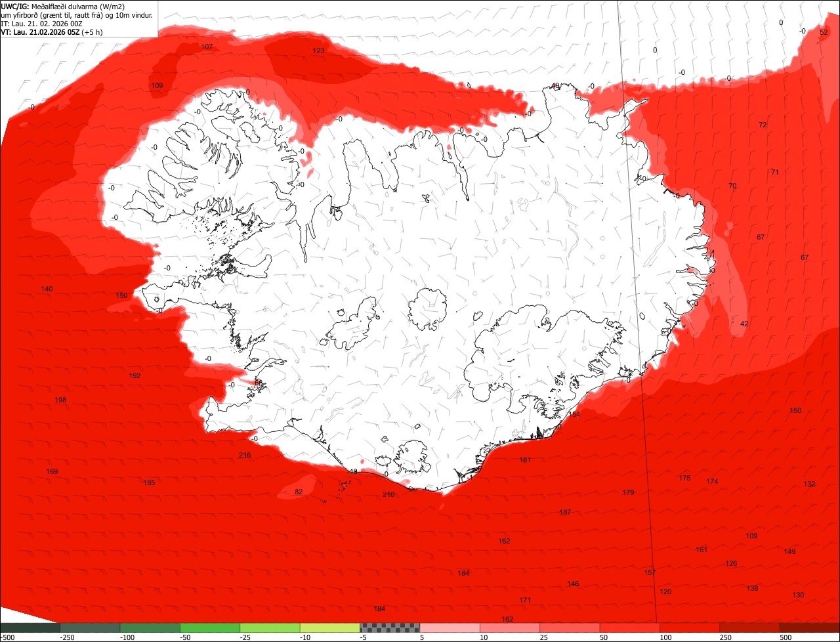
Task: Click the flux value 174
Action: 712,481
